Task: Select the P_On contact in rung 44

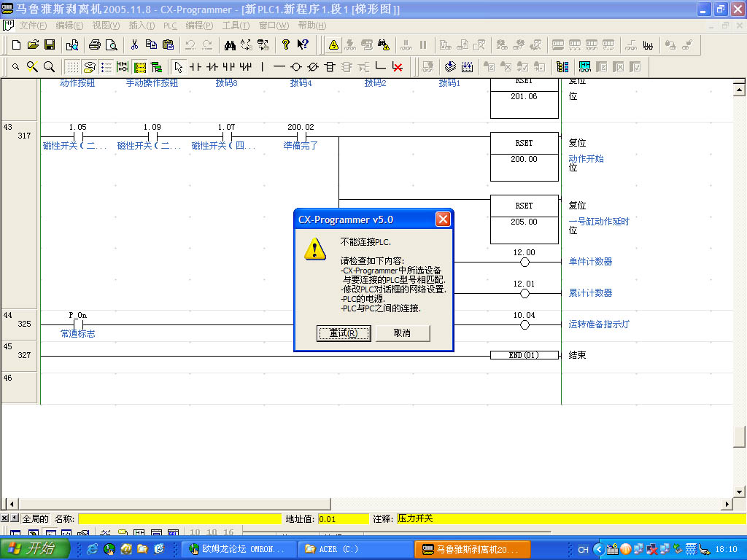Action: coord(77,324)
